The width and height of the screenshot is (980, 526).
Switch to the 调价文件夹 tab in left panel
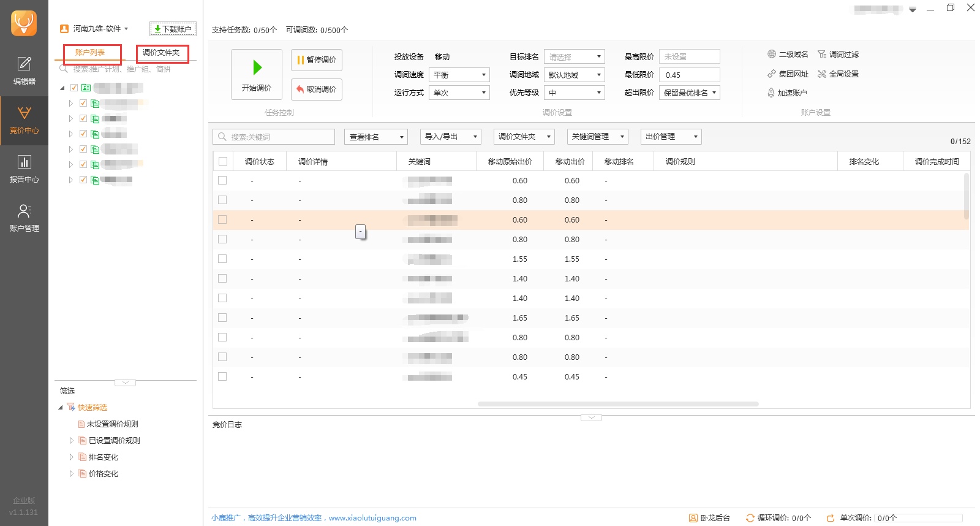tap(162, 53)
